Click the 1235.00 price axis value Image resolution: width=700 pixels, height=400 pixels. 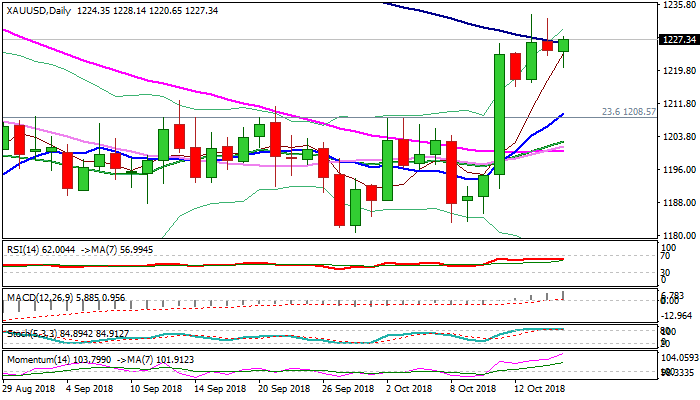(679, 5)
